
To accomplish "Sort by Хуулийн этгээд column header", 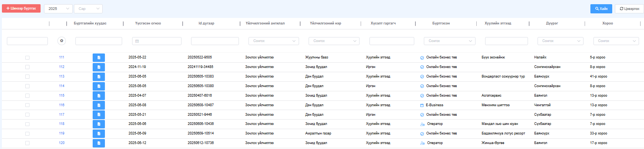I will [498, 23].
